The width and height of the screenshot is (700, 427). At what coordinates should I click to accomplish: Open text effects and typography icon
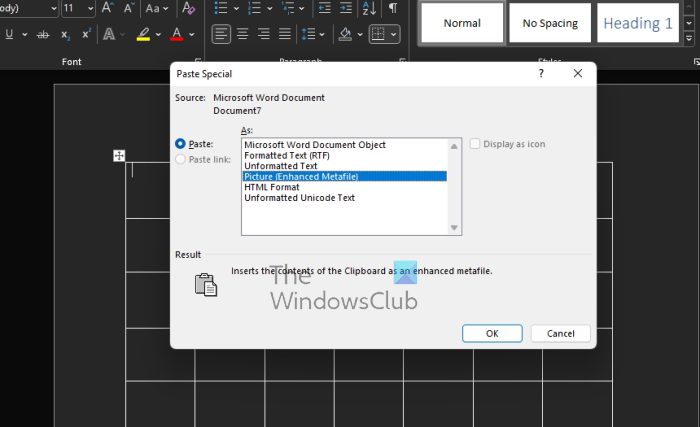(109, 34)
